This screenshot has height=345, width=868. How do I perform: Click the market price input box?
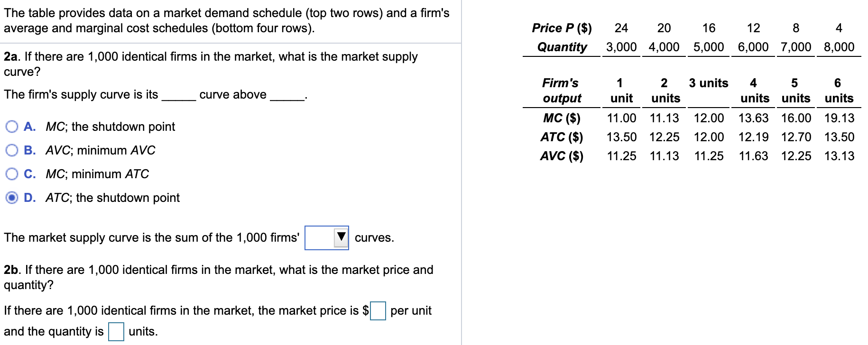tap(378, 311)
